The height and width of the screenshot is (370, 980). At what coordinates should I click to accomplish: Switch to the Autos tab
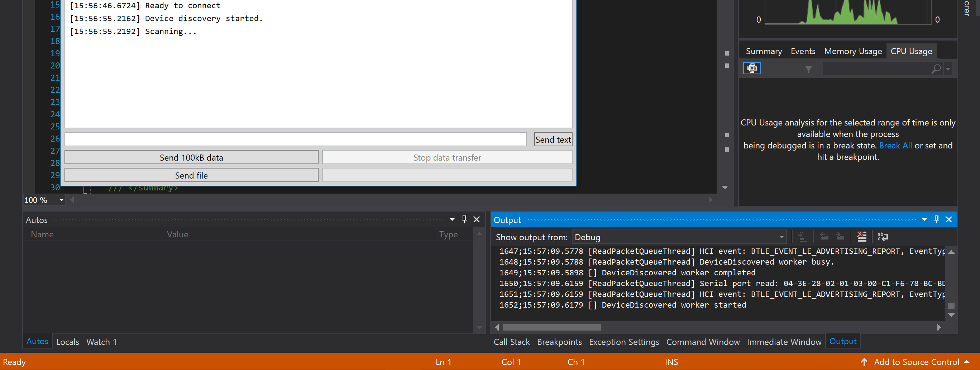pyautogui.click(x=37, y=341)
